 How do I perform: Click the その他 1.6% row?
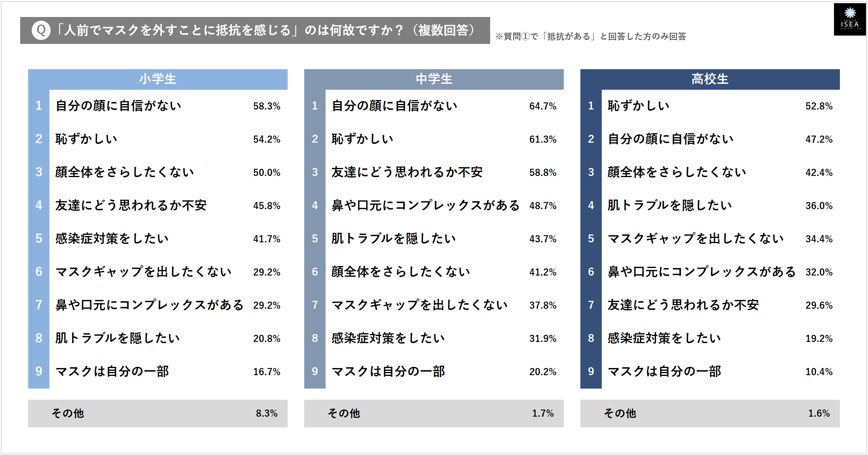coord(710,413)
